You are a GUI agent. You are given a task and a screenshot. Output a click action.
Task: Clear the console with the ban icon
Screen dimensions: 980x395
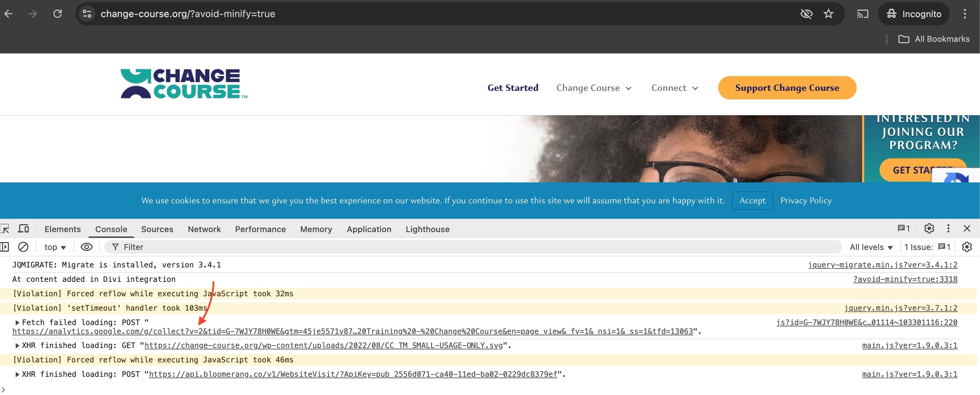(x=23, y=247)
